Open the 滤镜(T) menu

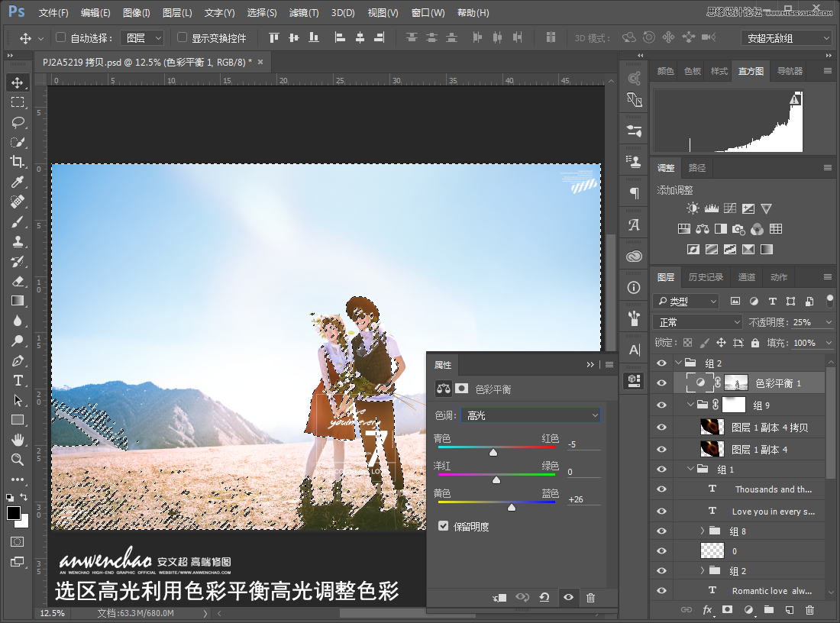click(x=304, y=13)
